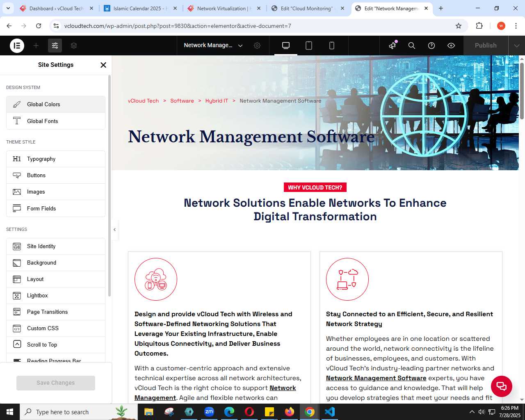Open Lightbox settings
The height and width of the screenshot is (420, 525).
click(56, 296)
